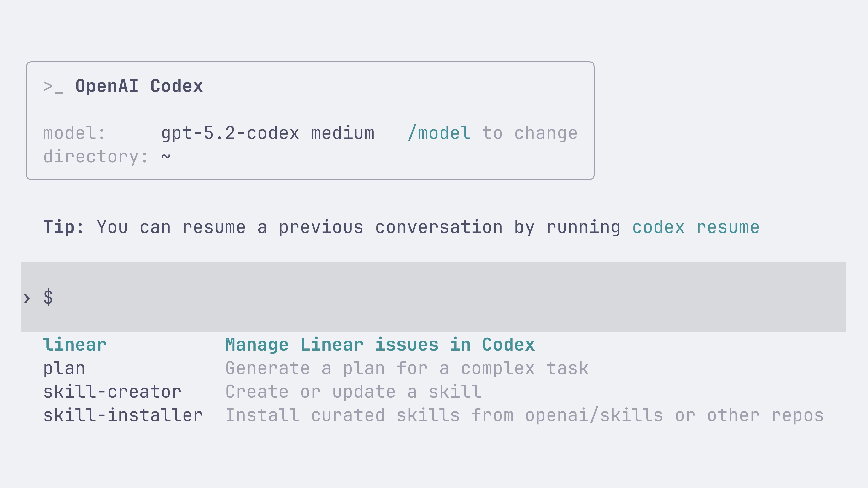Click the $ skill trigger symbol
The width and height of the screenshot is (868, 488).
48,297
